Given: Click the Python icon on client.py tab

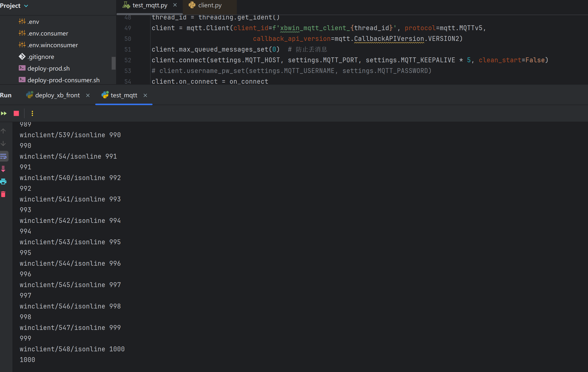Looking at the screenshot, I should click(x=192, y=5).
